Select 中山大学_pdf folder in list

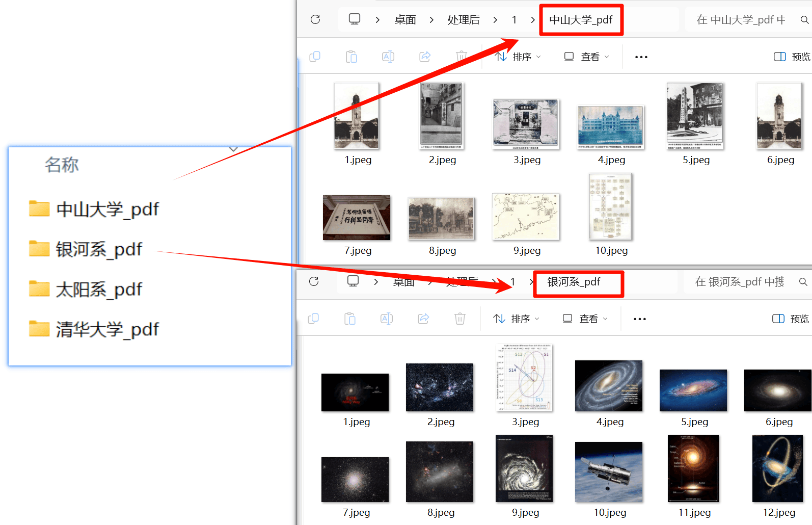click(x=94, y=209)
